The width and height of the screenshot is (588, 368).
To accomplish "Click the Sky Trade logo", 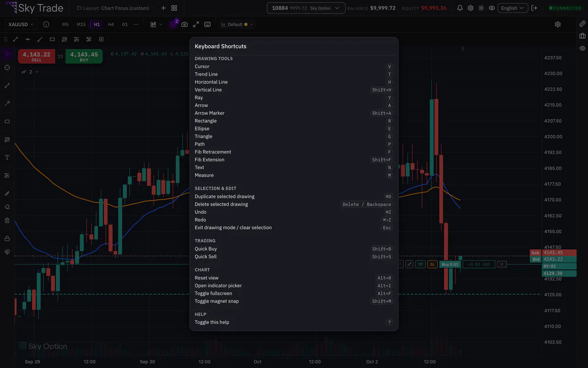I will point(34,8).
